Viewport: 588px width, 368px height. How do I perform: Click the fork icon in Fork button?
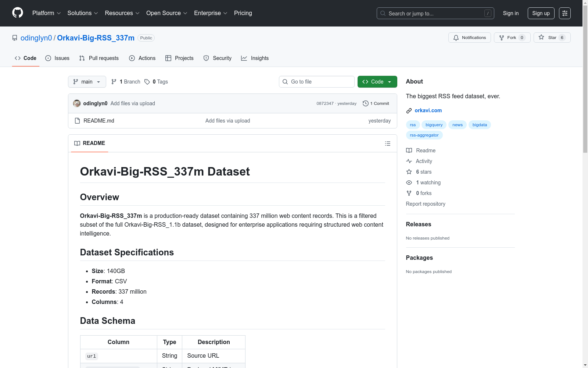click(502, 38)
